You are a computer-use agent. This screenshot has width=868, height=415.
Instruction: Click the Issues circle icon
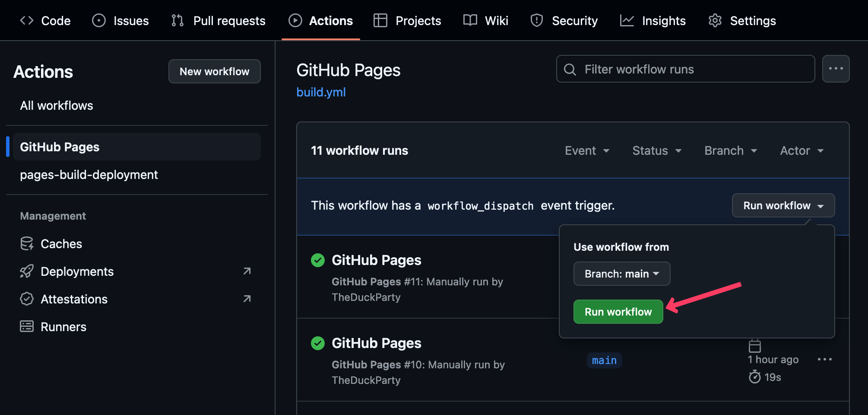point(99,20)
